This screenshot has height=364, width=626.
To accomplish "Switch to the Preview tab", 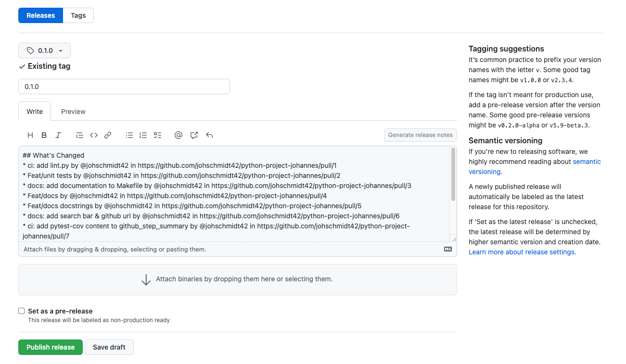I will coord(73,112).
